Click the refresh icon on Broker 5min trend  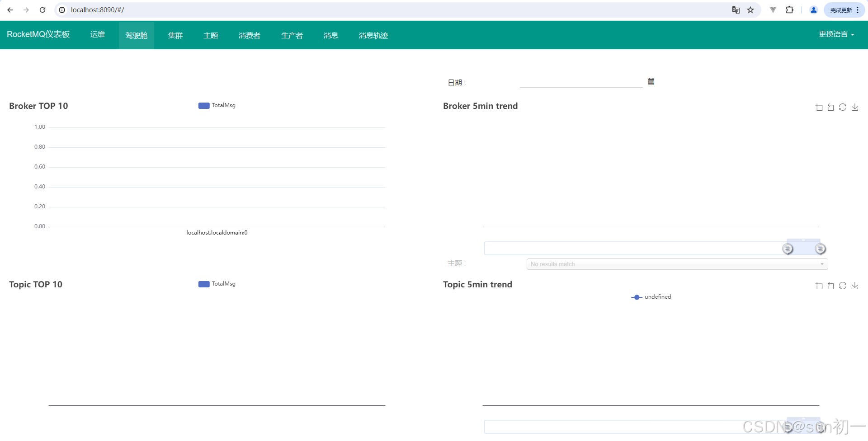843,107
